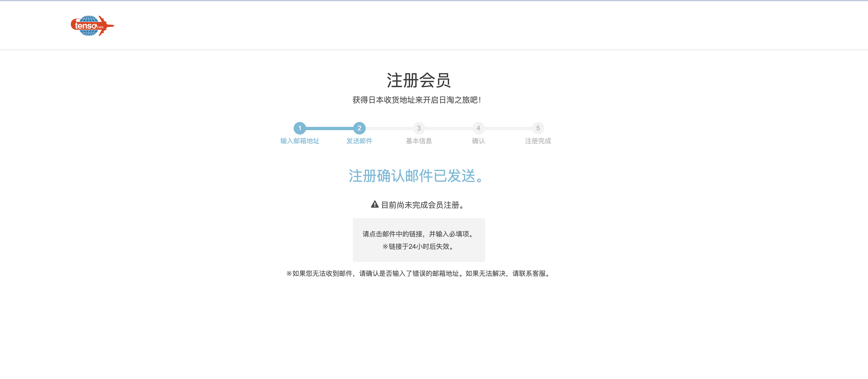Click the 基本信息 step label

[x=419, y=141]
